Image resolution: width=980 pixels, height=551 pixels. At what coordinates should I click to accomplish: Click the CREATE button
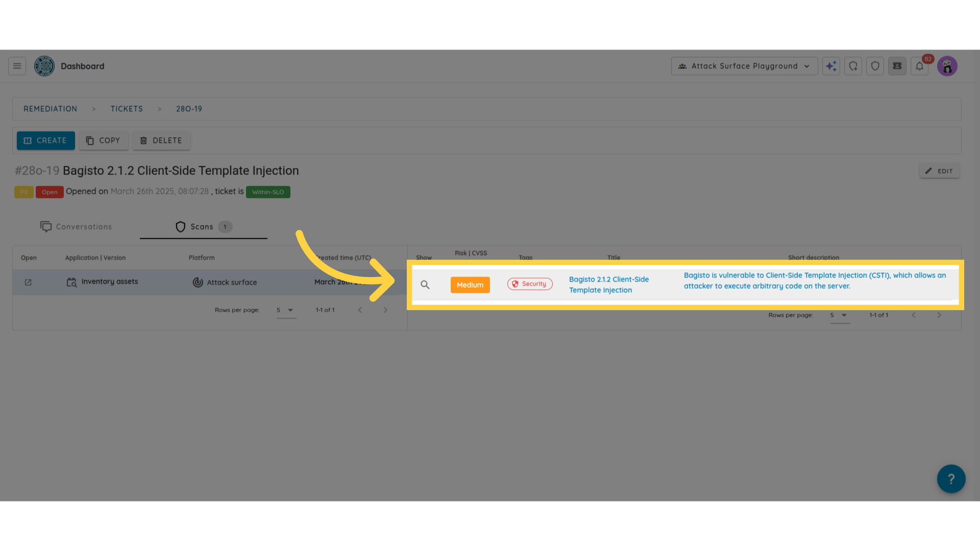[45, 140]
